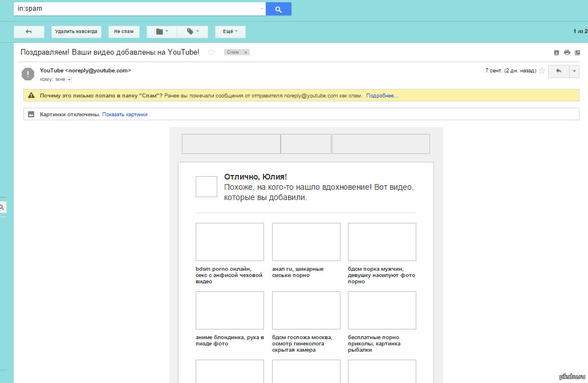Open message in new window icon
The image size is (588, 383).
[x=578, y=52]
